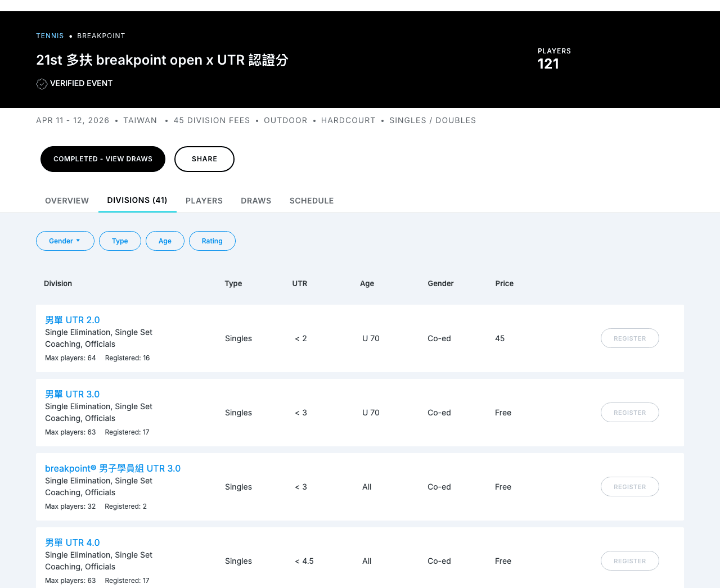Click the Division column header
The width and height of the screenshot is (720, 588).
tap(58, 284)
